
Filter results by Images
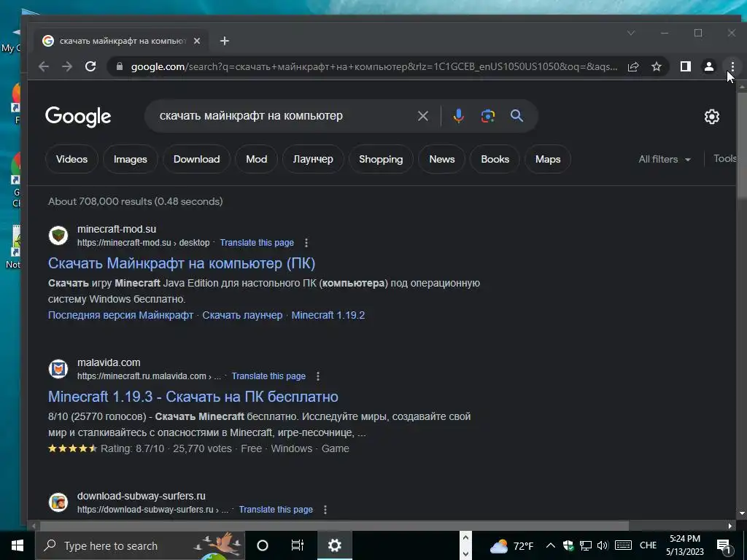pyautogui.click(x=131, y=160)
